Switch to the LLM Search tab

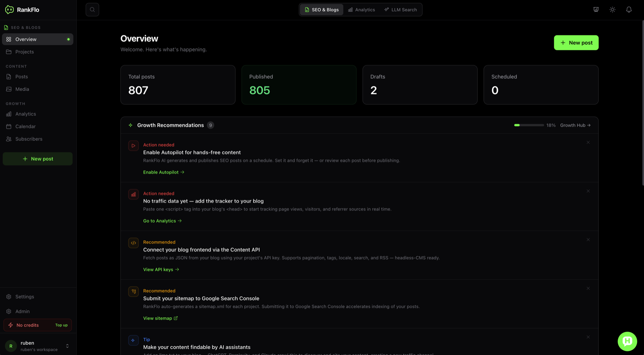pyautogui.click(x=400, y=10)
